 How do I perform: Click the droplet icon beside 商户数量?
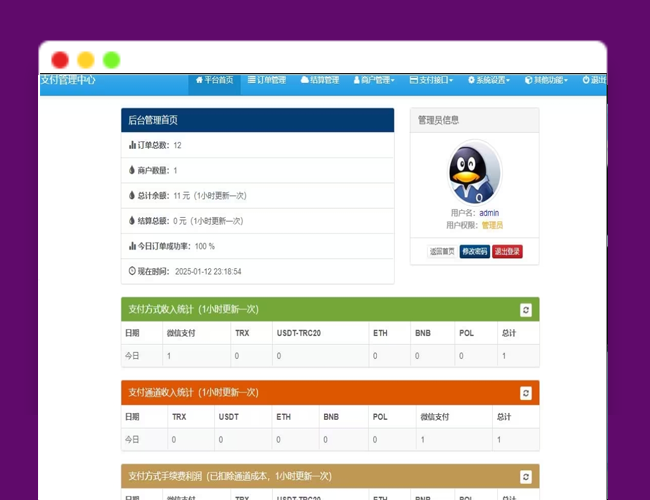tap(132, 170)
